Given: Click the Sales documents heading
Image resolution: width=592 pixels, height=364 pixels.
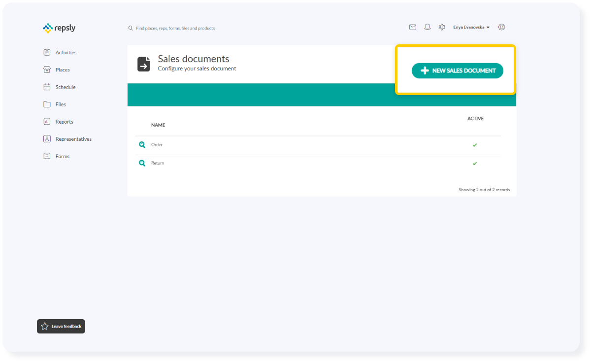Looking at the screenshot, I should (x=194, y=59).
